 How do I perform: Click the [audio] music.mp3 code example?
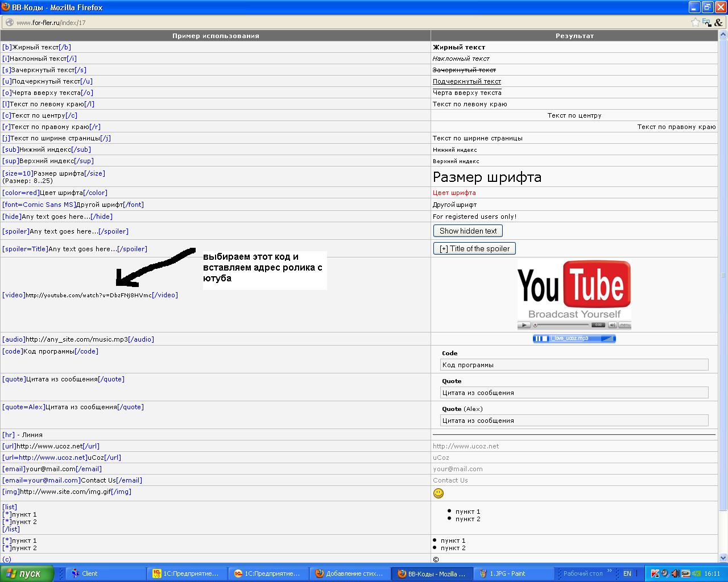tap(78, 339)
